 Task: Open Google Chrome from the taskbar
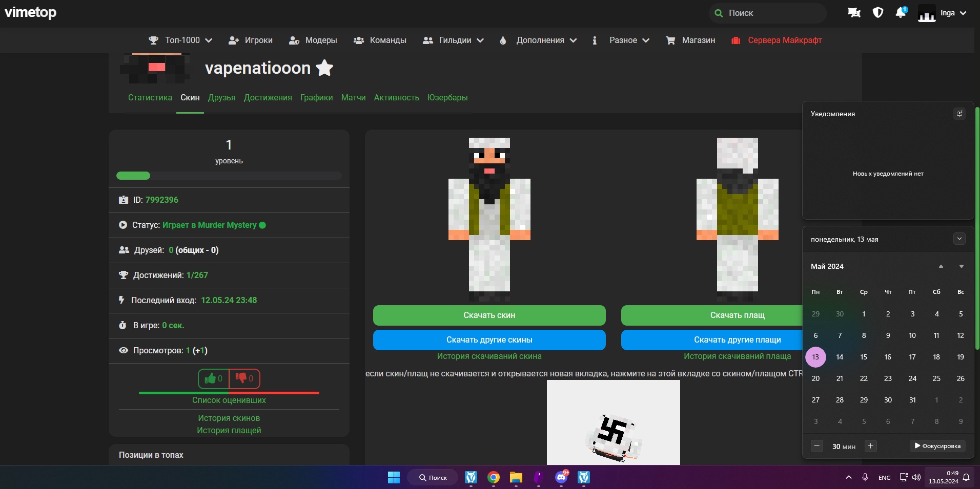pos(493,477)
